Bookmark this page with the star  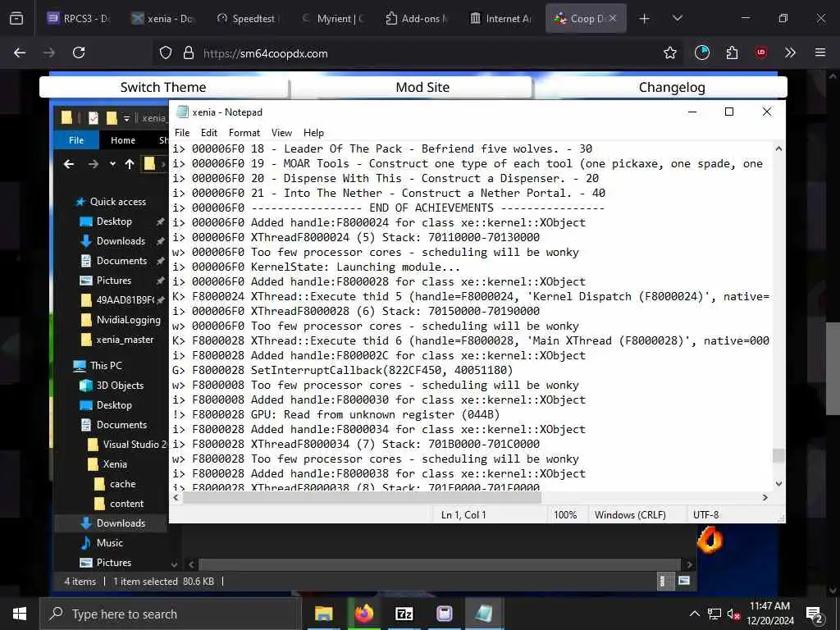click(x=669, y=52)
